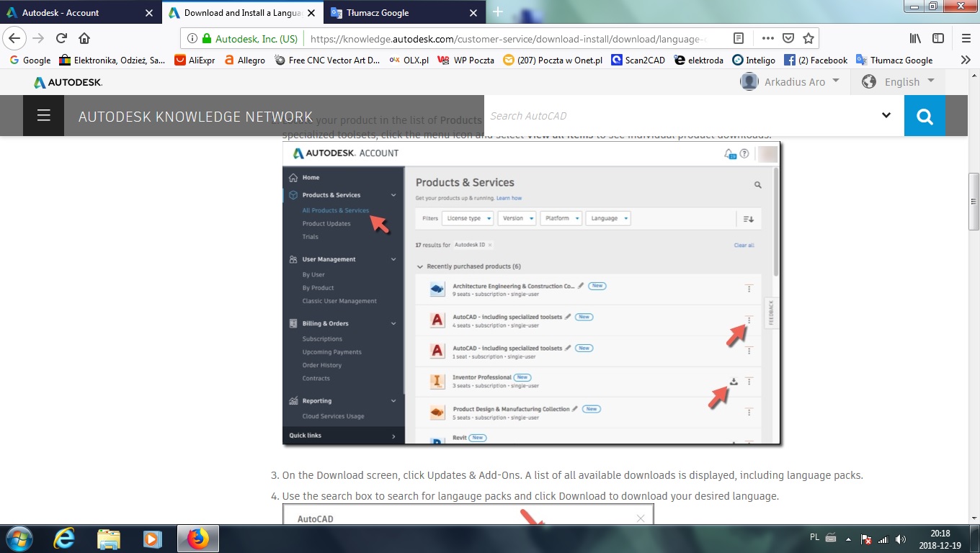Viewport: 980px width, 553px height.
Task: Show site information for Autodesk, Inc.
Action: [243, 39]
